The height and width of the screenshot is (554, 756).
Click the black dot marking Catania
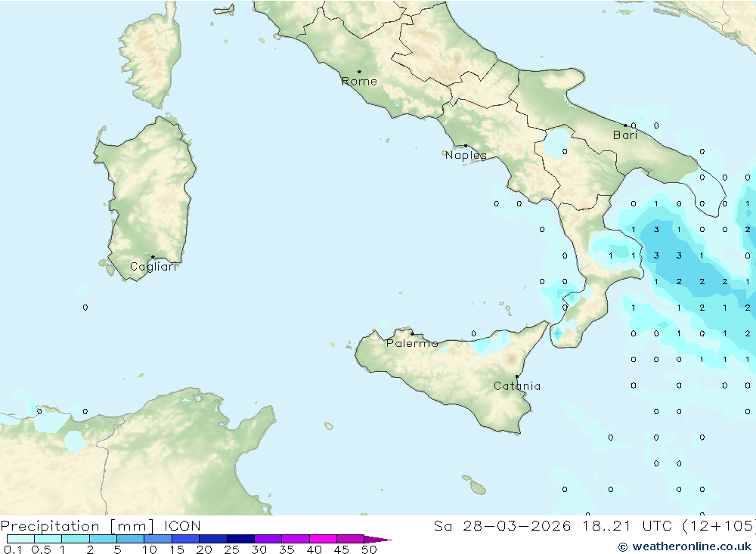(x=517, y=376)
